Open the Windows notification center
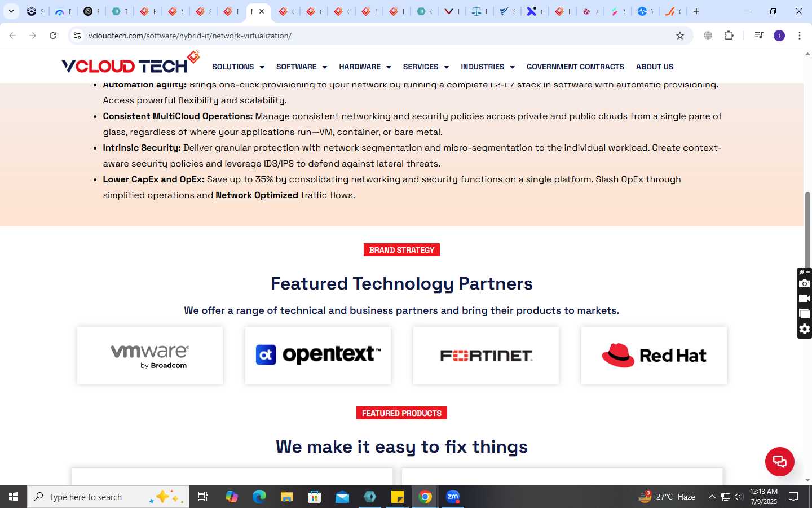The image size is (812, 508). pyautogui.click(x=793, y=497)
